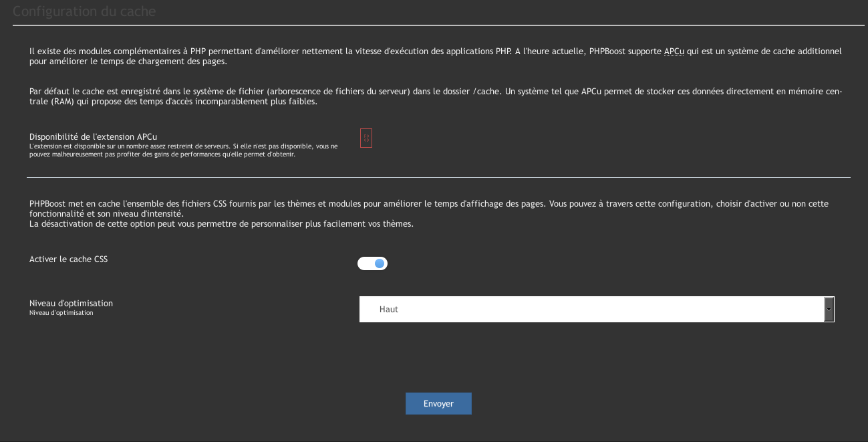The image size is (868, 442).
Task: Click the 'Activer le cache CSS' label
Action: 68,259
